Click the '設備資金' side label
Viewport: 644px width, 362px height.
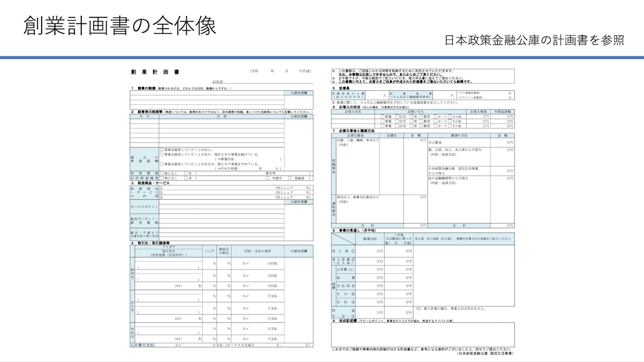point(334,166)
